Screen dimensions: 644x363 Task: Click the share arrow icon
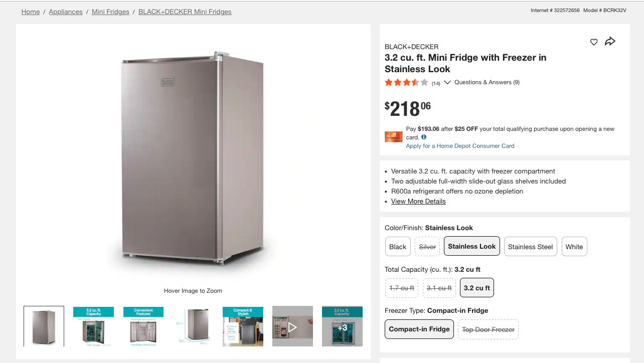(x=610, y=42)
